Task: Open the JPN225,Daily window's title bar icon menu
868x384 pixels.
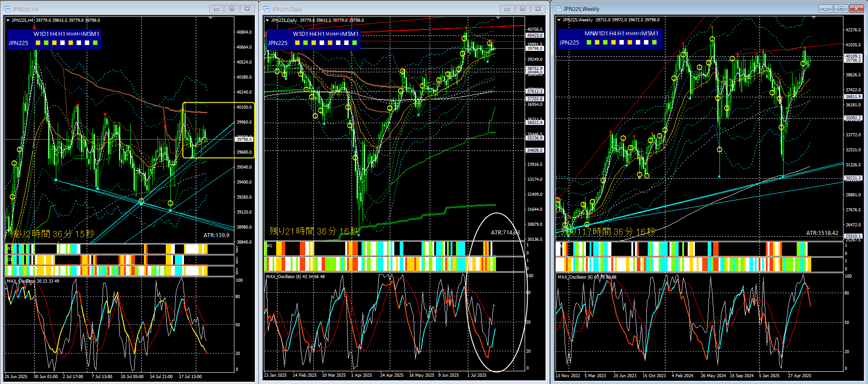Action: 267,9
